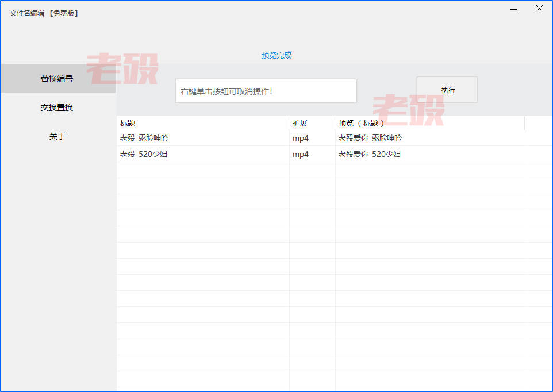The width and height of the screenshot is (553, 392).
Task: Select the row 老殁-520少妇
Action: click(x=335, y=154)
